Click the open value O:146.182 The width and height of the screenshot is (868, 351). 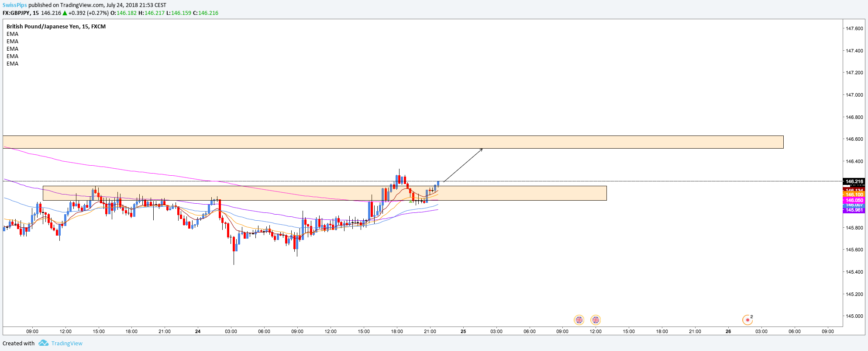click(124, 13)
